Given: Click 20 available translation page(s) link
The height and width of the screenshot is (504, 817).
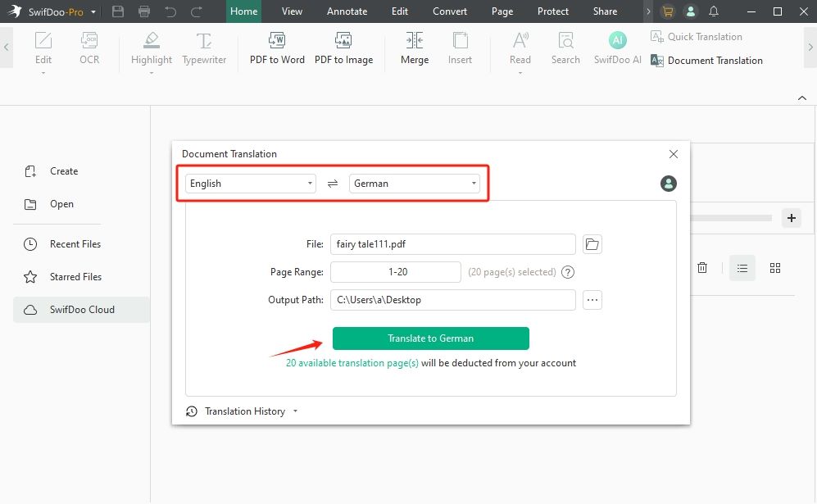Looking at the screenshot, I should pos(352,363).
